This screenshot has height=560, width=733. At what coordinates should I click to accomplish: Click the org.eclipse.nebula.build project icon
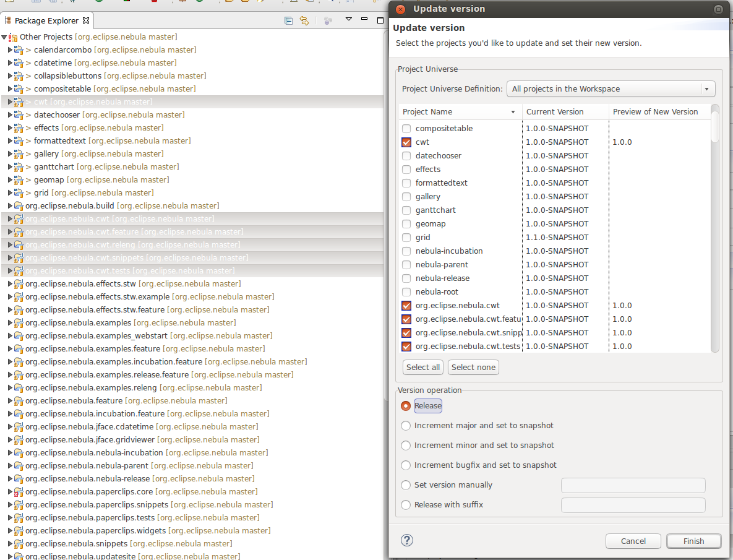coord(18,206)
